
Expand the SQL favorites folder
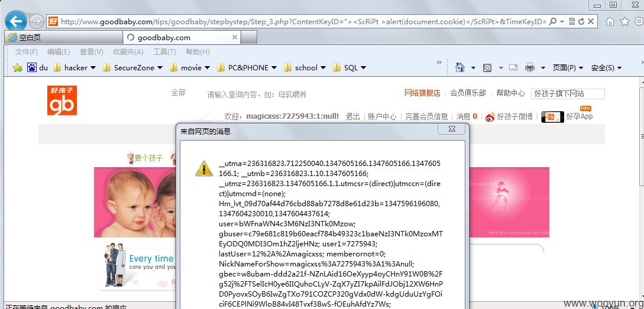click(349, 68)
